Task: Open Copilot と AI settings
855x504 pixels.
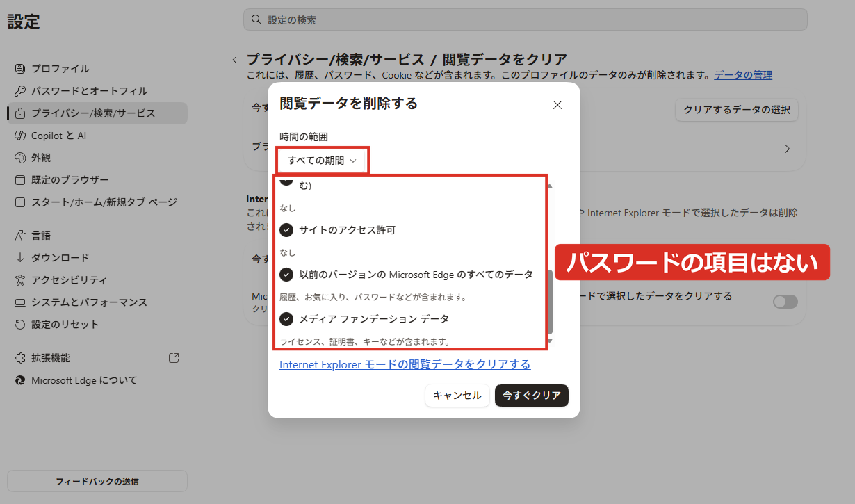Action: click(97, 136)
